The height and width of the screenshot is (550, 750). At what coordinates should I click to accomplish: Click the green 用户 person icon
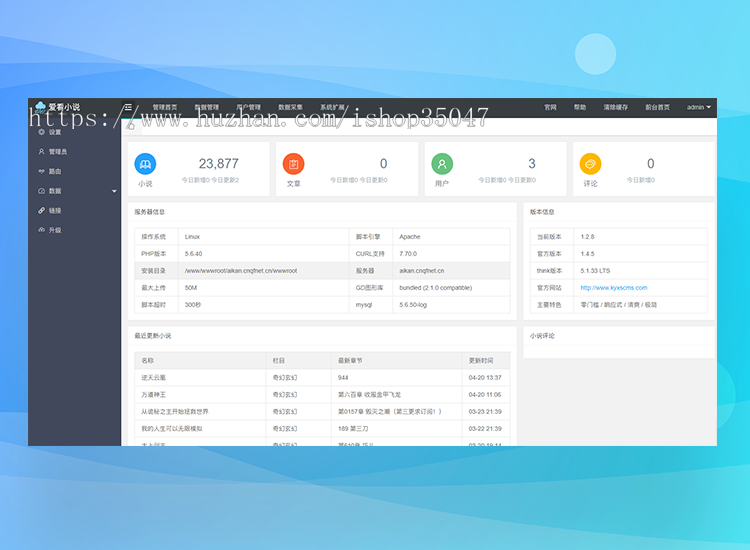442,164
